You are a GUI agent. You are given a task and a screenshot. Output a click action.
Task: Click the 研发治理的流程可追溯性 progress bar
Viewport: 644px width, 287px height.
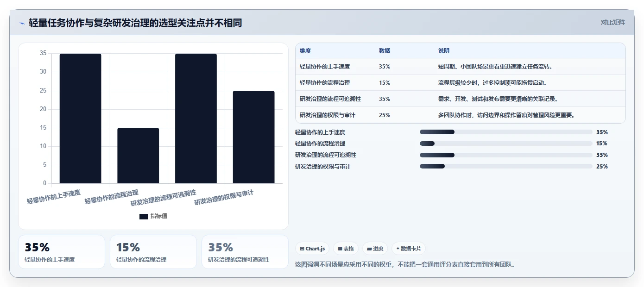point(506,155)
